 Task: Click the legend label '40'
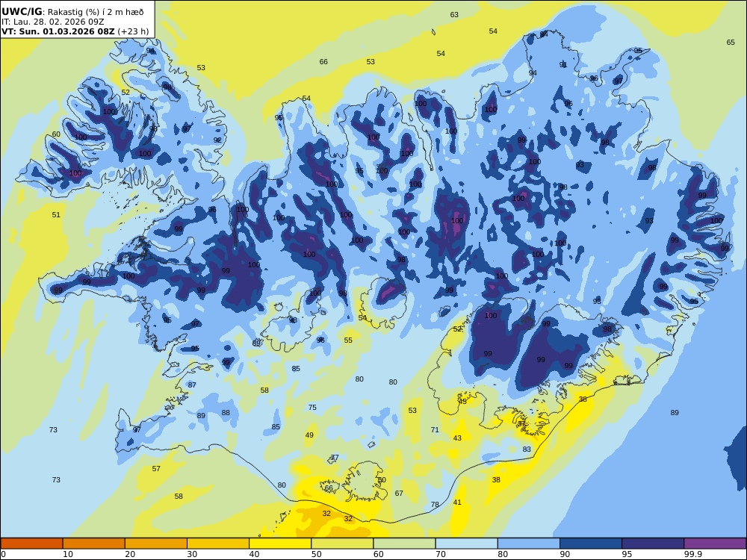click(x=255, y=554)
